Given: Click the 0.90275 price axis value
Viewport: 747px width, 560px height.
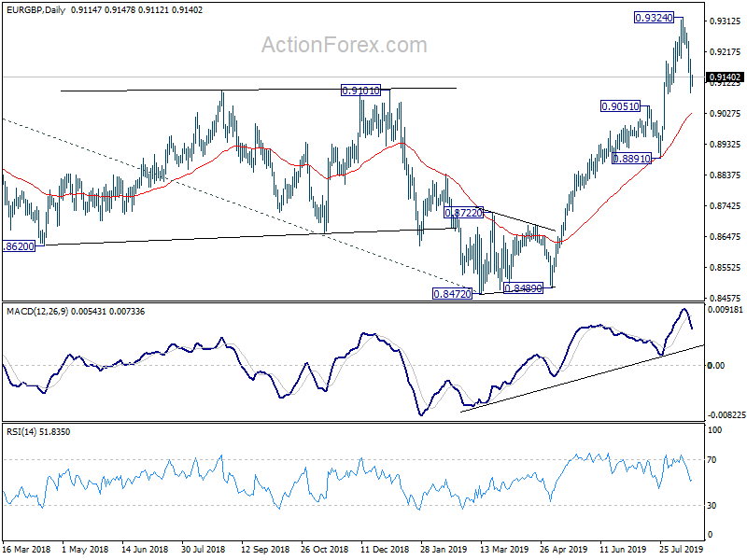Looking at the screenshot, I should (726, 113).
